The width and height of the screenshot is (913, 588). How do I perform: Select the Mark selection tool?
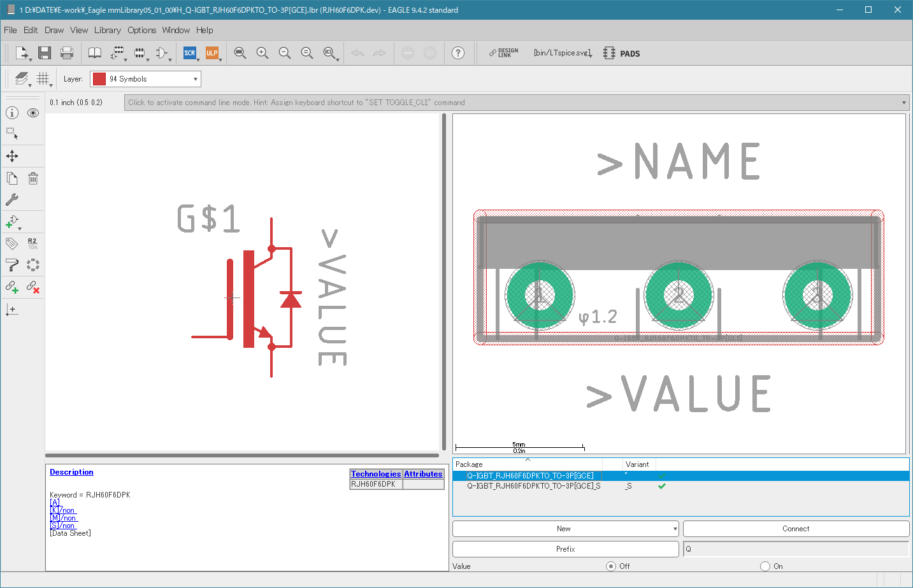(x=12, y=134)
